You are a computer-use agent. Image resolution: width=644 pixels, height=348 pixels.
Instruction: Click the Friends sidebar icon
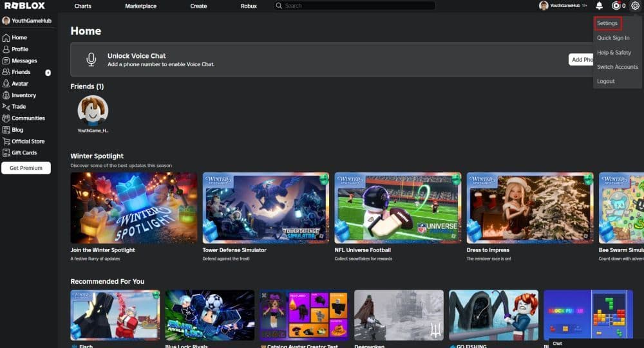tap(6, 72)
